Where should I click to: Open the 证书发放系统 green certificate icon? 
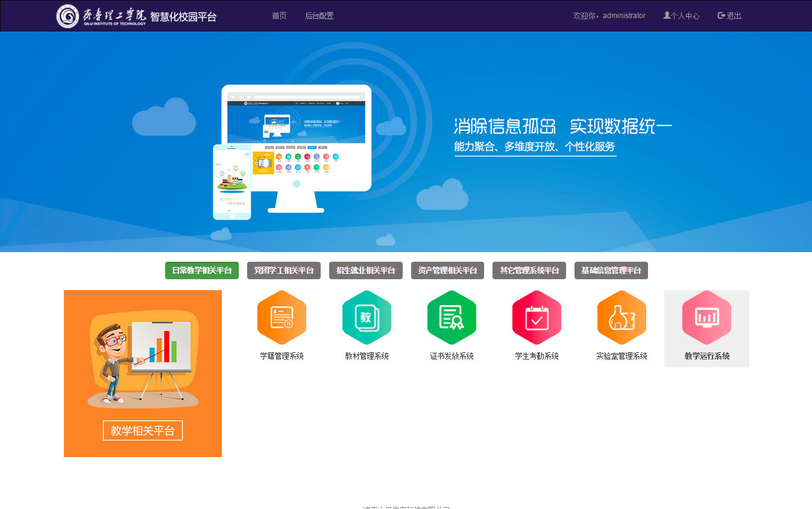click(452, 317)
